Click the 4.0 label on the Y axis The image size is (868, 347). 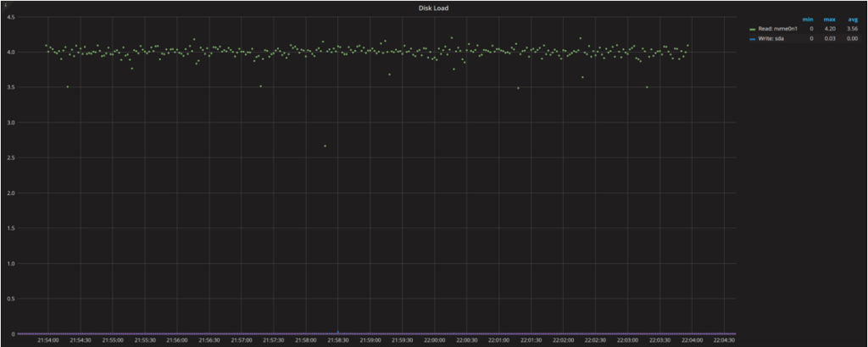pyautogui.click(x=10, y=52)
